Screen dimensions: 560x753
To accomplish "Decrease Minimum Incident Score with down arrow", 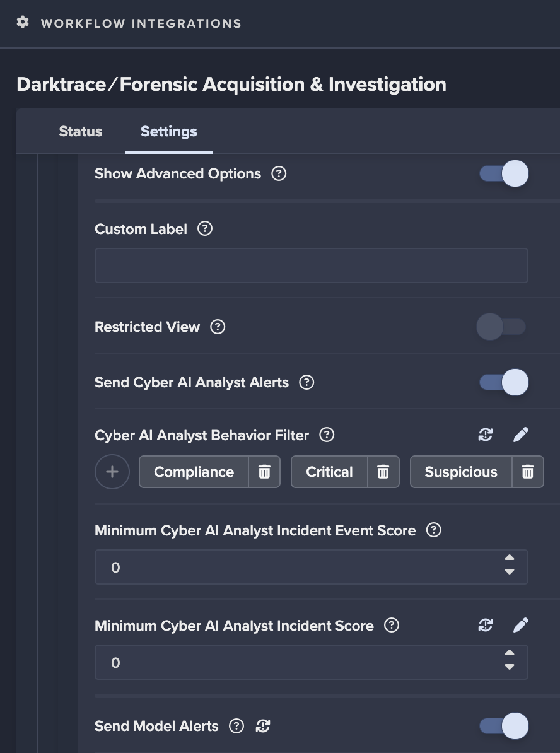I will (x=510, y=667).
